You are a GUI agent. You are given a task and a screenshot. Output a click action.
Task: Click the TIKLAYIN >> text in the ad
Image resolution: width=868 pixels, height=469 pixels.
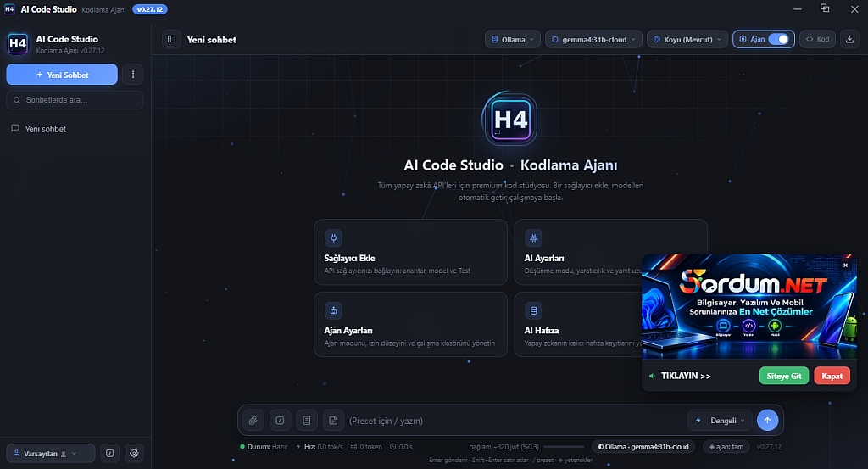[x=686, y=376]
